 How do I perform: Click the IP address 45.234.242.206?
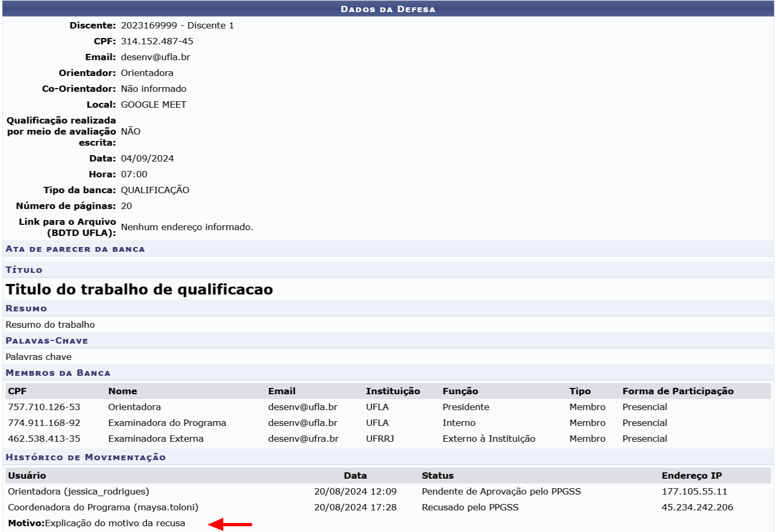(x=697, y=507)
